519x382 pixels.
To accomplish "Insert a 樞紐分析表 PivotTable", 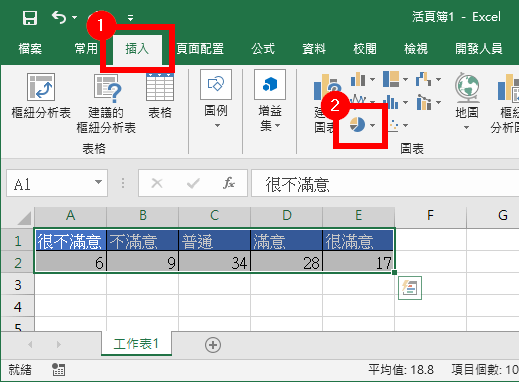I will (41, 96).
